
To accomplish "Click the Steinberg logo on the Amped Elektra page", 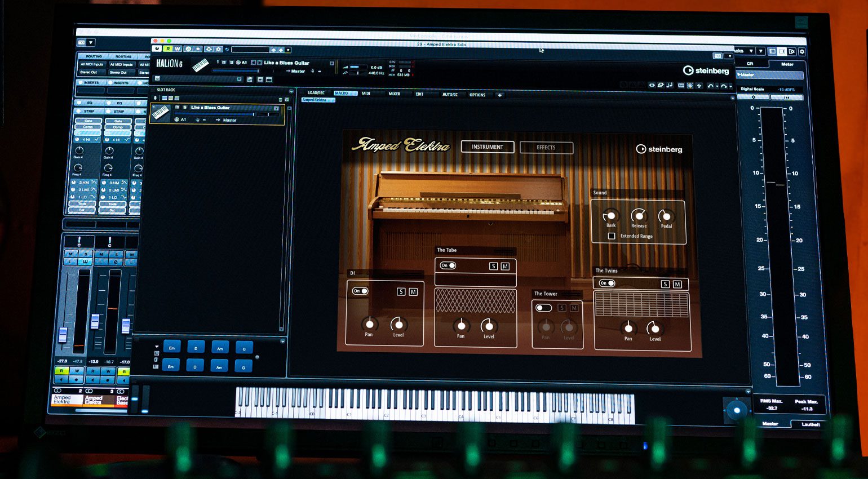I will (x=658, y=150).
